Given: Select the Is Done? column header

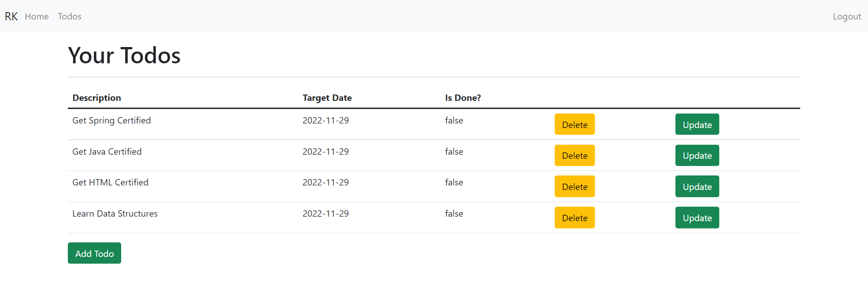Looking at the screenshot, I should click(463, 98).
